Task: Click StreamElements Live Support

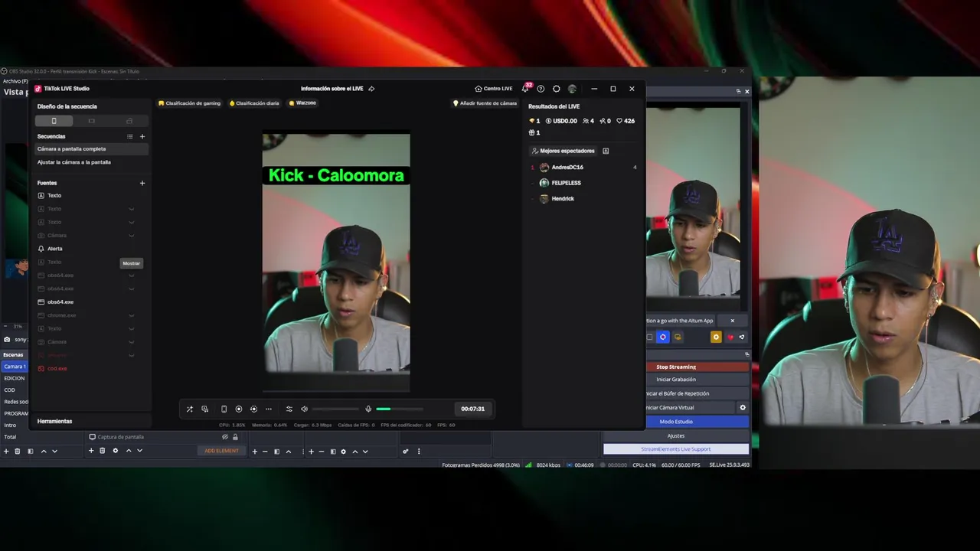Action: coord(676,449)
